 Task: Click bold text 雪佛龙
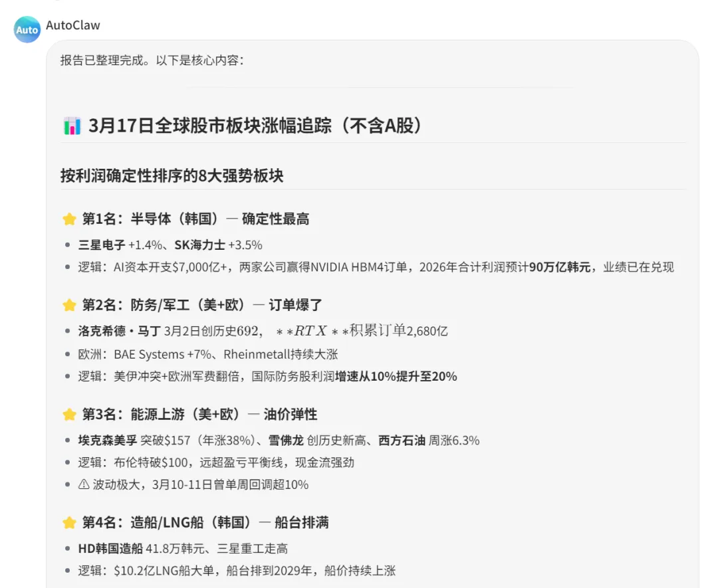pos(286,441)
